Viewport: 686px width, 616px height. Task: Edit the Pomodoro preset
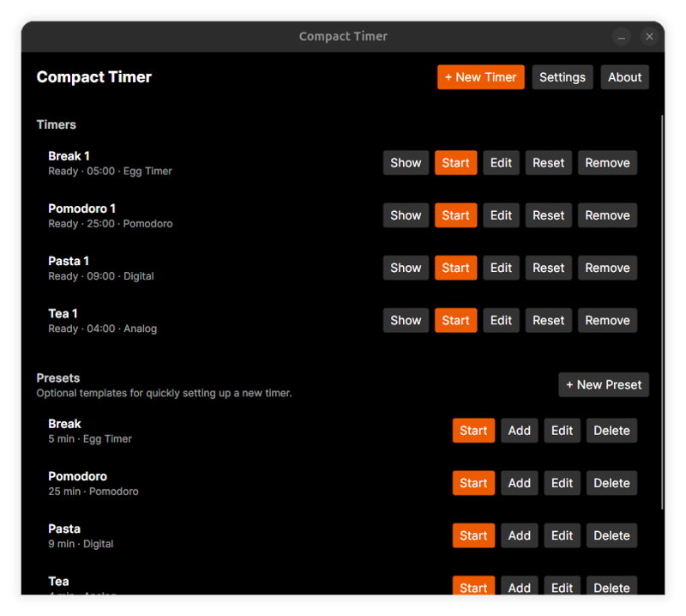pos(562,483)
